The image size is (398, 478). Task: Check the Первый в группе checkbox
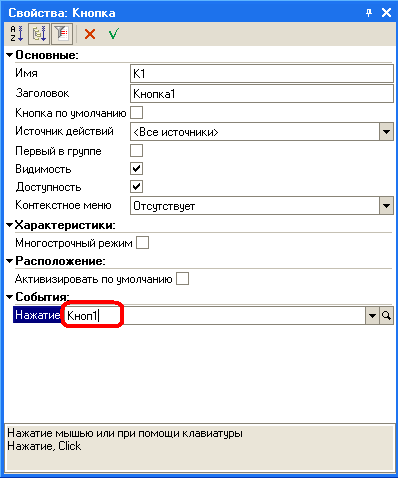pos(136,151)
